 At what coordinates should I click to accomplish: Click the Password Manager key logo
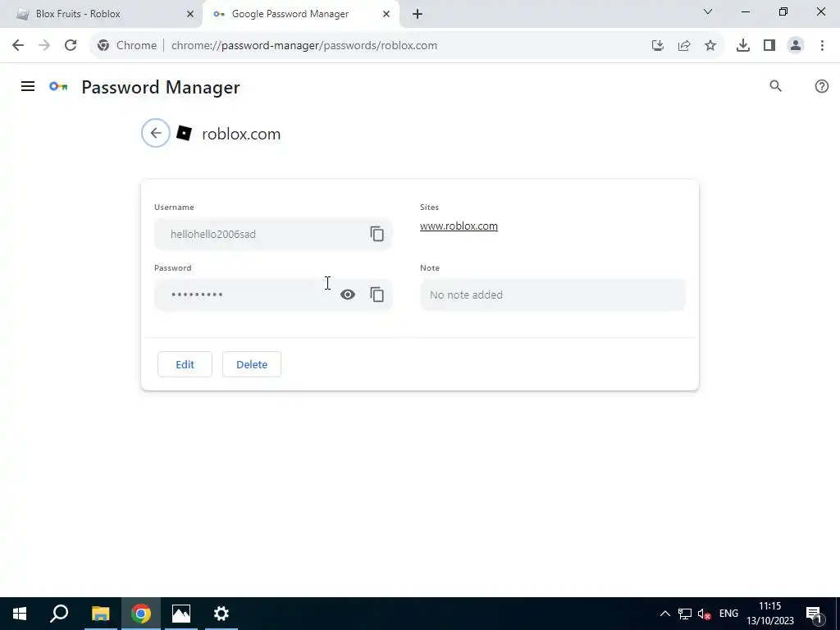pos(58,86)
